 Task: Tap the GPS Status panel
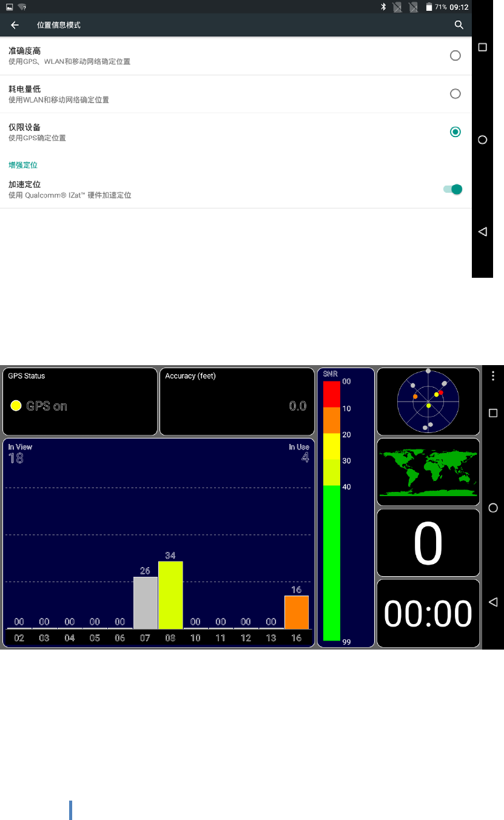coord(80,402)
